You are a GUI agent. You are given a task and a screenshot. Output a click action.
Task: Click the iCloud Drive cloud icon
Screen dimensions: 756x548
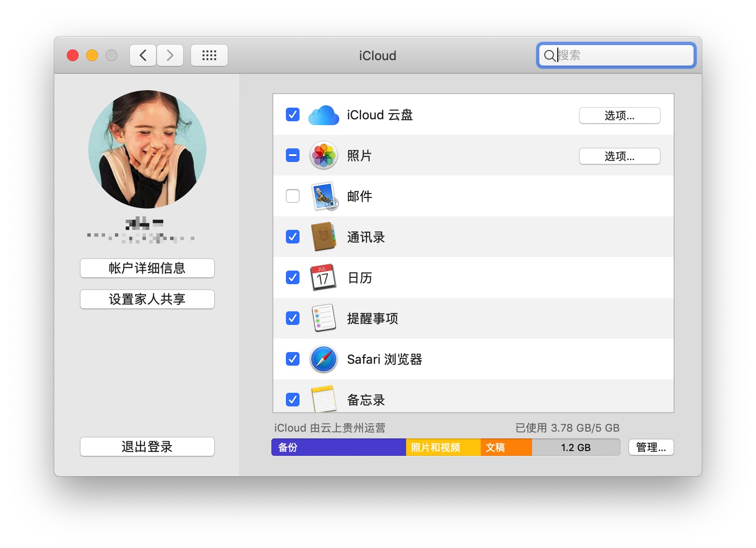point(323,115)
